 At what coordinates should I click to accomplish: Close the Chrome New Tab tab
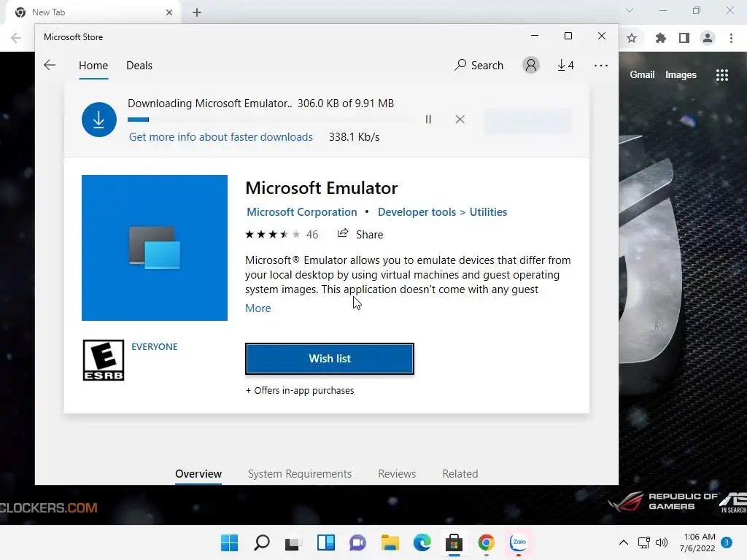point(169,12)
